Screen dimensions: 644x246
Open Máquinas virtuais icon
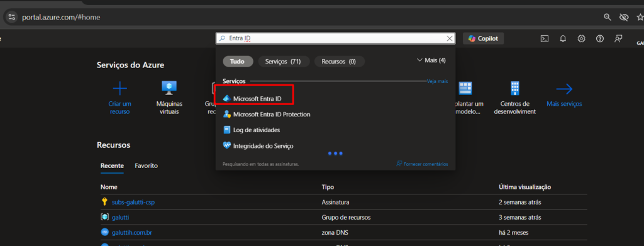tap(169, 88)
